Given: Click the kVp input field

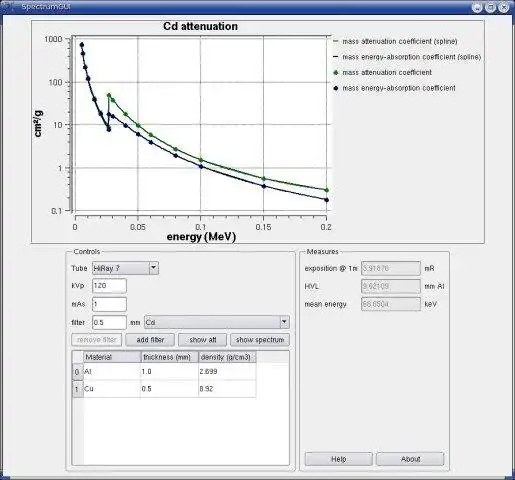Looking at the screenshot, I should (x=109, y=286).
